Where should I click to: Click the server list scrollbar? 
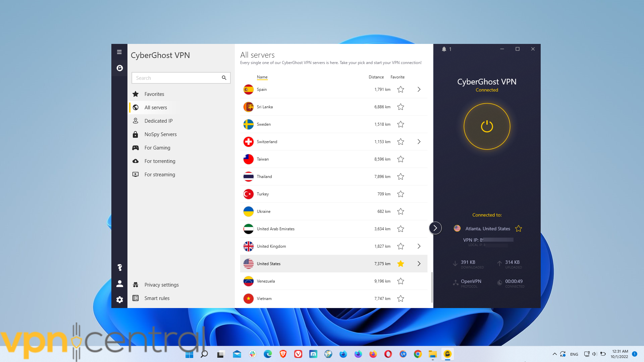pos(432,287)
